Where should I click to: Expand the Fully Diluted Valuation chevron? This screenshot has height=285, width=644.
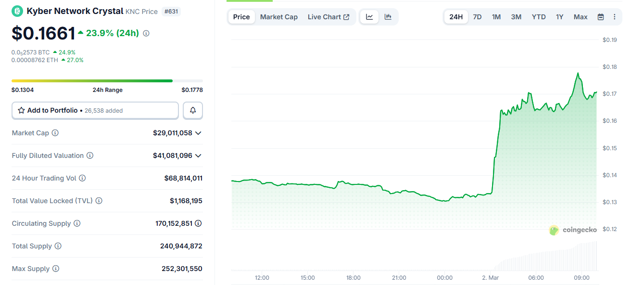pos(198,155)
